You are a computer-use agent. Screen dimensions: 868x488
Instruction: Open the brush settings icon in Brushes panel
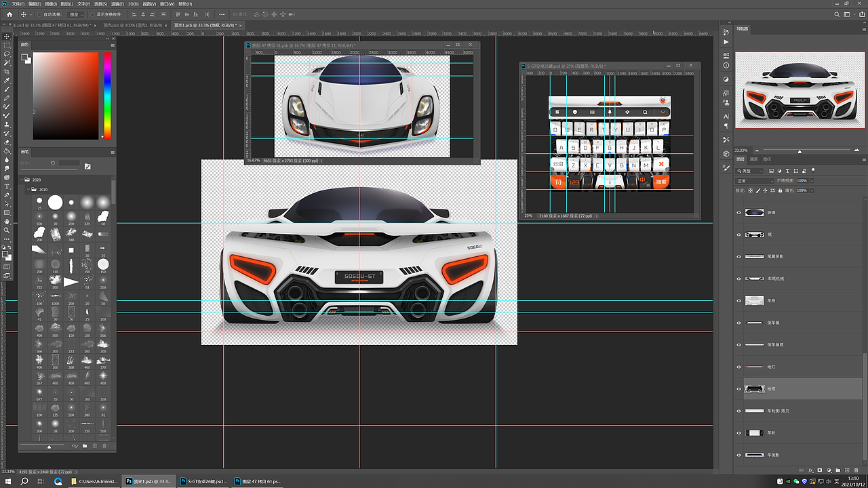pyautogui.click(x=87, y=166)
